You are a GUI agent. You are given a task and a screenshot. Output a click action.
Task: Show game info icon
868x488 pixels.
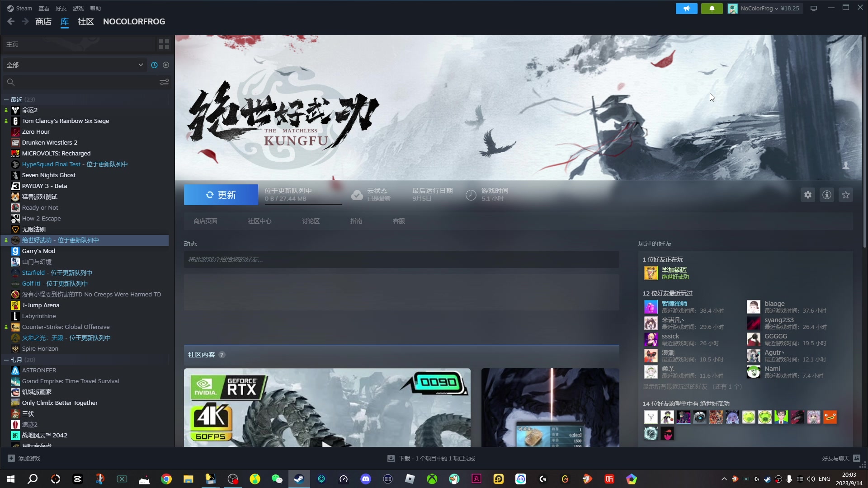click(827, 195)
